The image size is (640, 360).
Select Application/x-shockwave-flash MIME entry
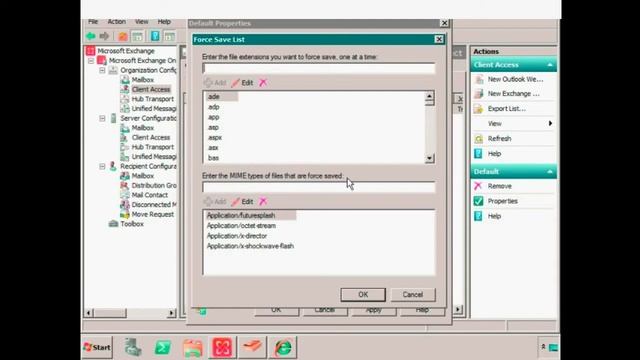250,246
